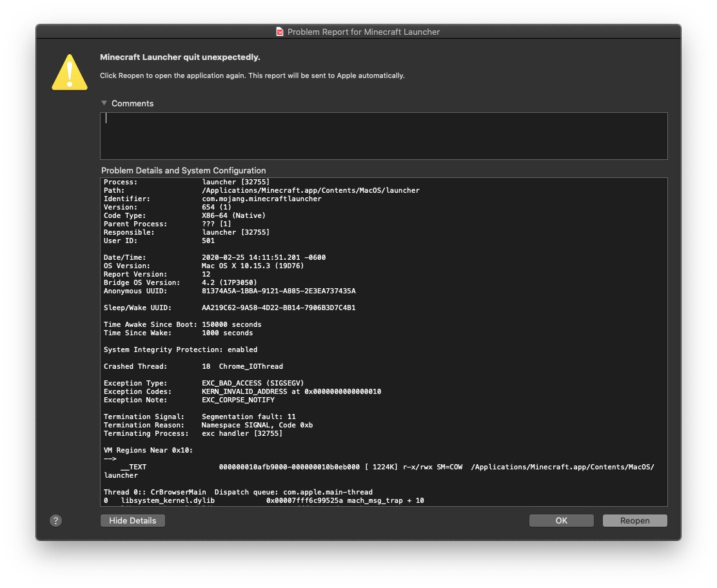Click inside the Comments text field

[384, 136]
